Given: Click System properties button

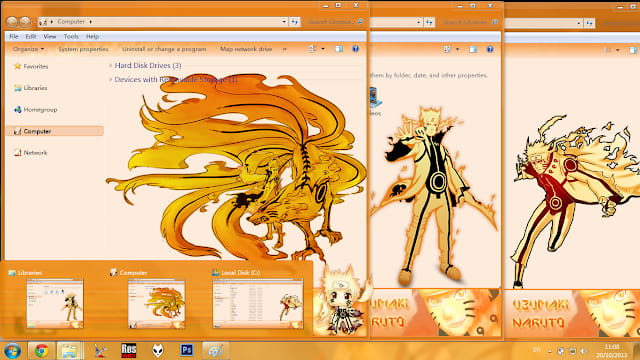Looking at the screenshot, I should click(x=83, y=49).
